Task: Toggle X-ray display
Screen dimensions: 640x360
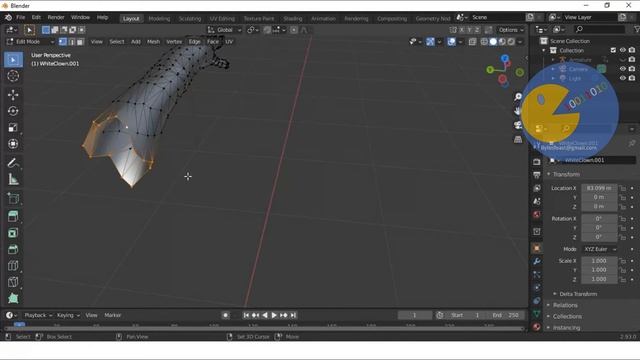Action: click(472, 42)
